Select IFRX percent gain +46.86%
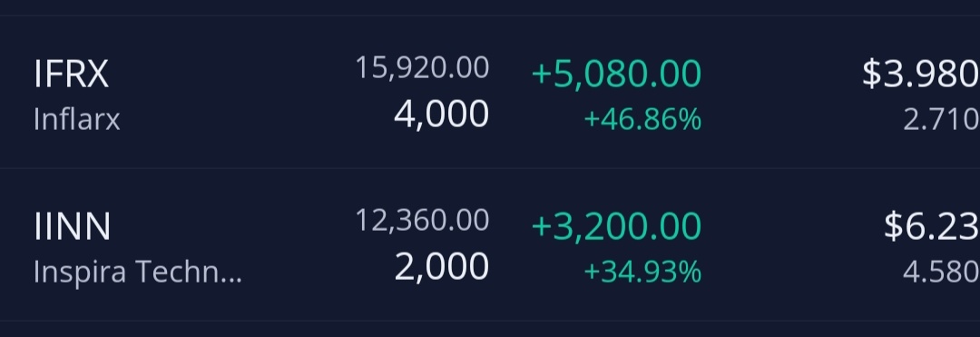Screen dimensions: 980x337 point(642,119)
